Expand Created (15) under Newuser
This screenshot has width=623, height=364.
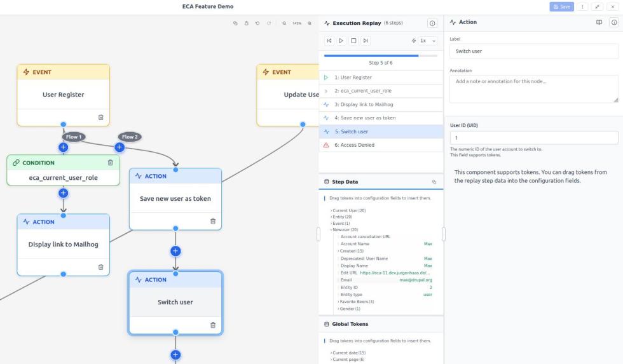click(351, 251)
